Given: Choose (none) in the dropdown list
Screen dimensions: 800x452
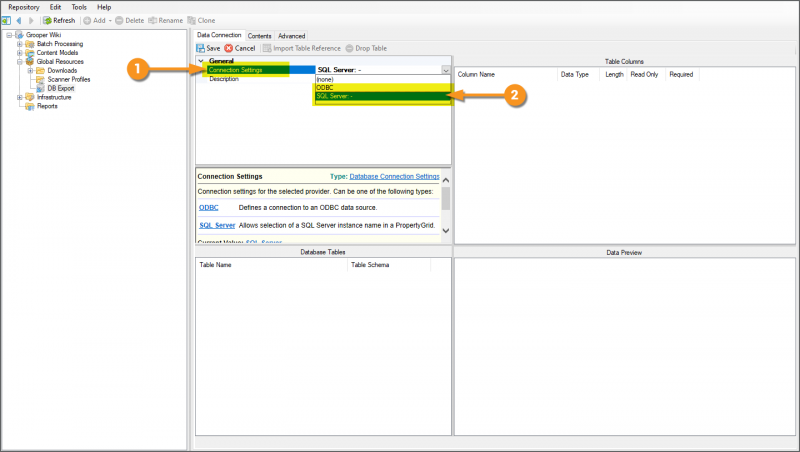Looking at the screenshot, I should [383, 80].
